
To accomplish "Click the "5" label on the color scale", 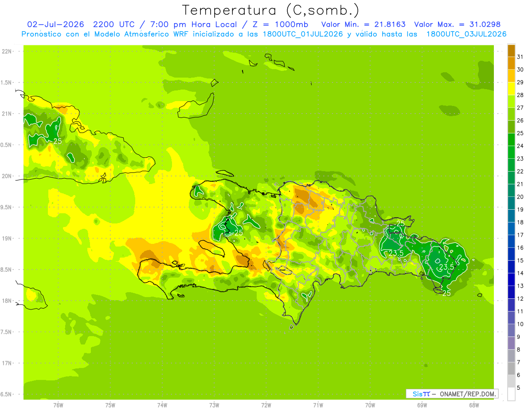I will click(519, 388).
